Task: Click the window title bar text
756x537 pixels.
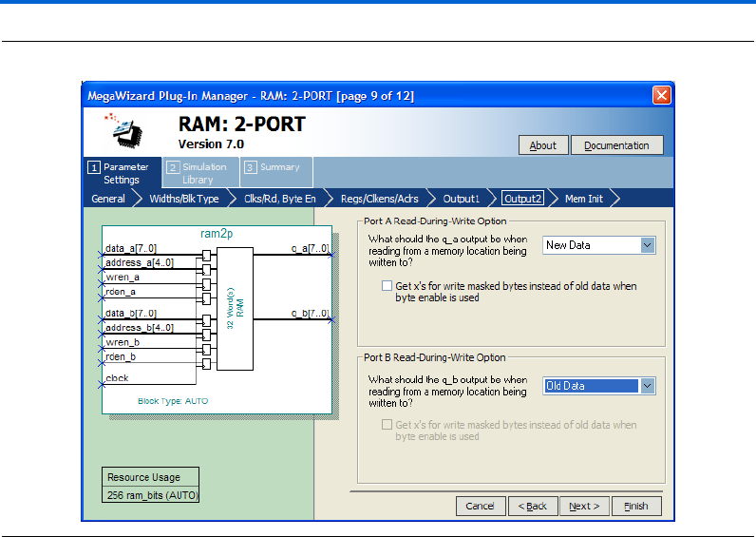Action: [251, 96]
